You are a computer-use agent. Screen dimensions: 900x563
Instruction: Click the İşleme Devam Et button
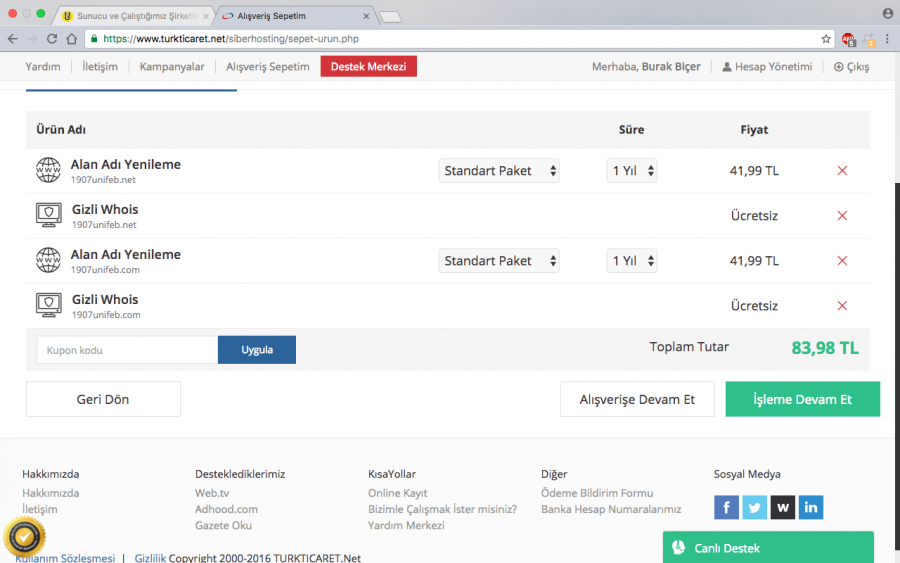[x=802, y=399]
